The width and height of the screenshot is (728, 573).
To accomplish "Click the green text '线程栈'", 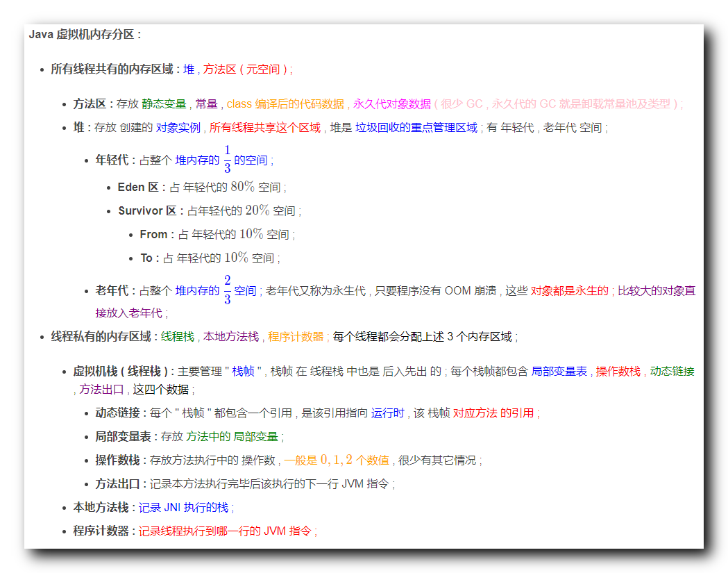I will point(178,337).
